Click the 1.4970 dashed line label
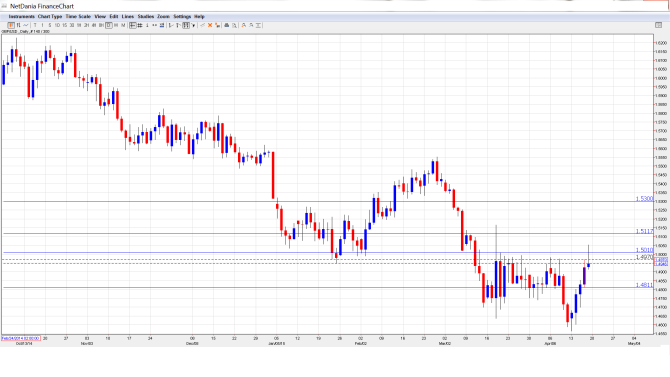The image size is (670, 377). [x=644, y=257]
